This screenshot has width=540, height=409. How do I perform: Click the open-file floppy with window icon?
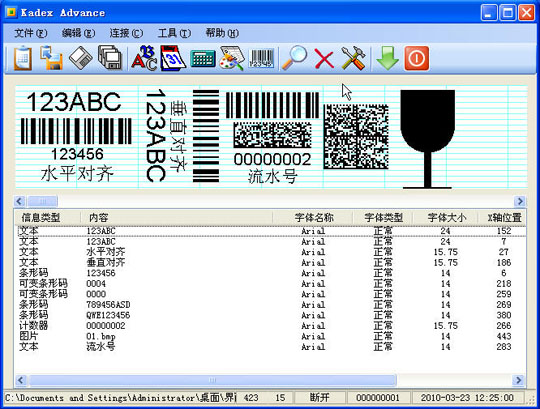point(51,59)
